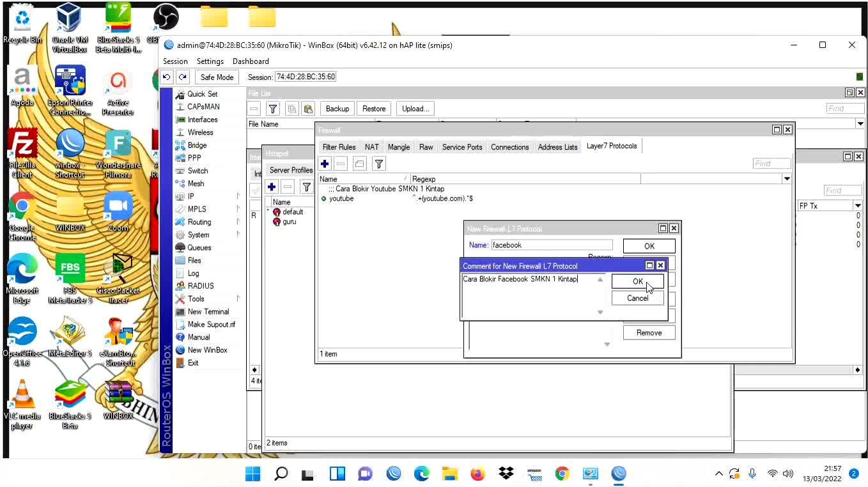Click comment box scroll down arrow
The width and height of the screenshot is (868, 487).
[600, 312]
